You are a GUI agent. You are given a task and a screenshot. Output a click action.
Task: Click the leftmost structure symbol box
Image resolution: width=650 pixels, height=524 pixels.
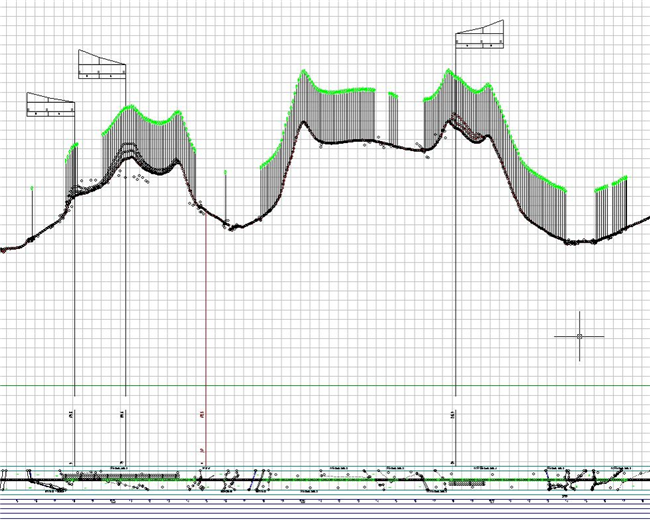point(52,107)
